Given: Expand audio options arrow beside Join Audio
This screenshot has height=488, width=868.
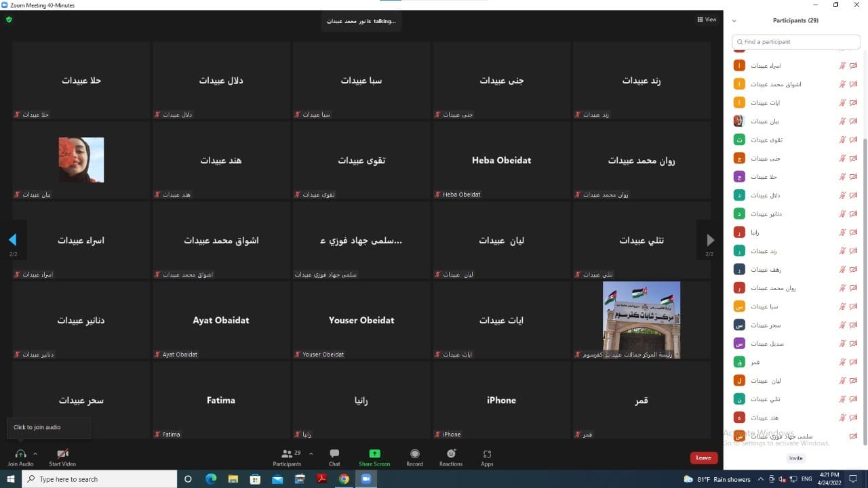Looking at the screenshot, I should [x=35, y=453].
